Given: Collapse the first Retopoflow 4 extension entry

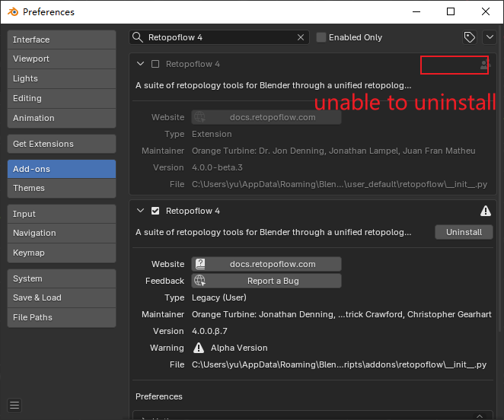Looking at the screenshot, I should [x=140, y=64].
